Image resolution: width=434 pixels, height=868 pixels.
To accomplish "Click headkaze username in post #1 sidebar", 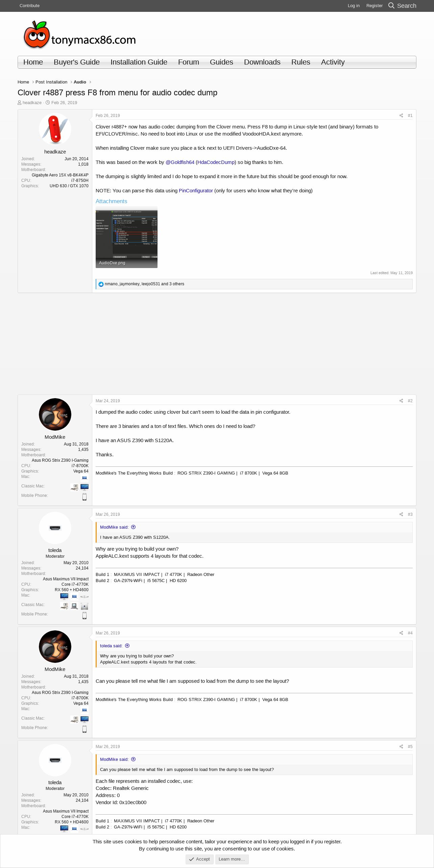I will 55,152.
